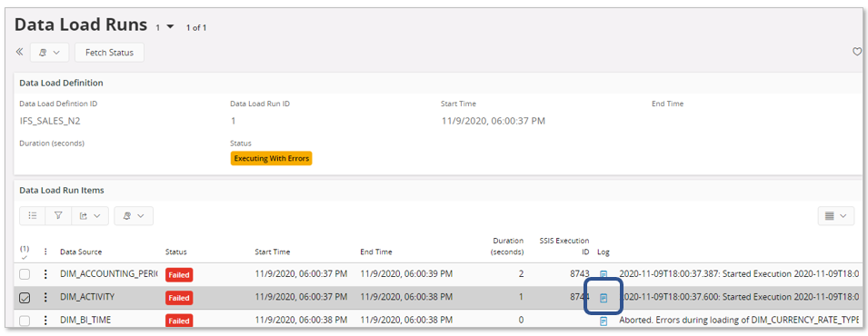Viewport: 868px width, 336px height.
Task: Open column header three-dot menu
Action: [x=46, y=252]
